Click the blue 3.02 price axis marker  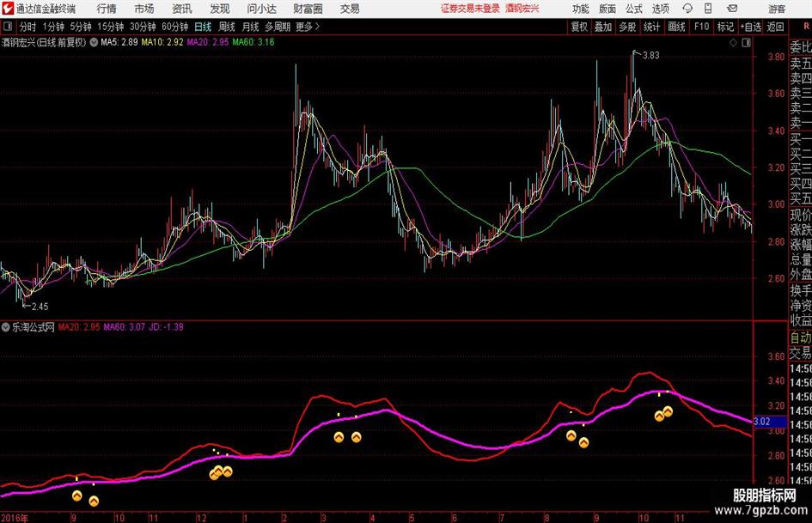point(770,422)
